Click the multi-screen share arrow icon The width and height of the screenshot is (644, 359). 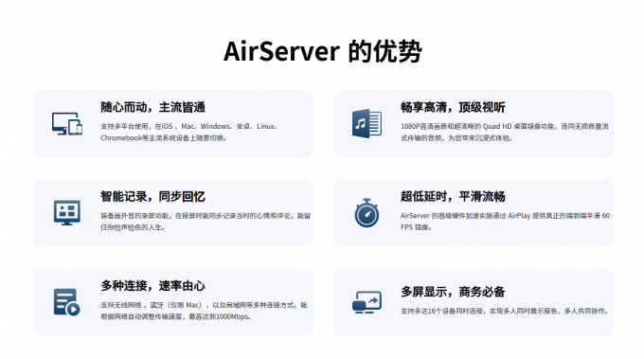click(x=367, y=302)
